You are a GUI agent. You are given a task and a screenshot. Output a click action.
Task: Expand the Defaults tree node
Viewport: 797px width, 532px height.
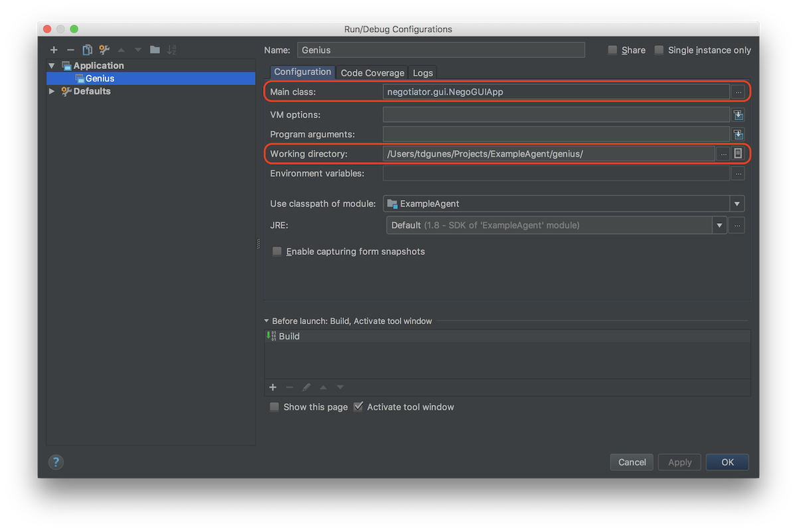[52, 91]
